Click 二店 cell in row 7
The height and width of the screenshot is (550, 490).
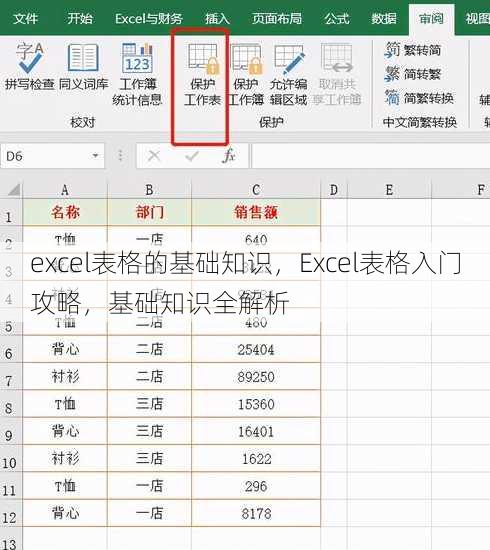[149, 377]
